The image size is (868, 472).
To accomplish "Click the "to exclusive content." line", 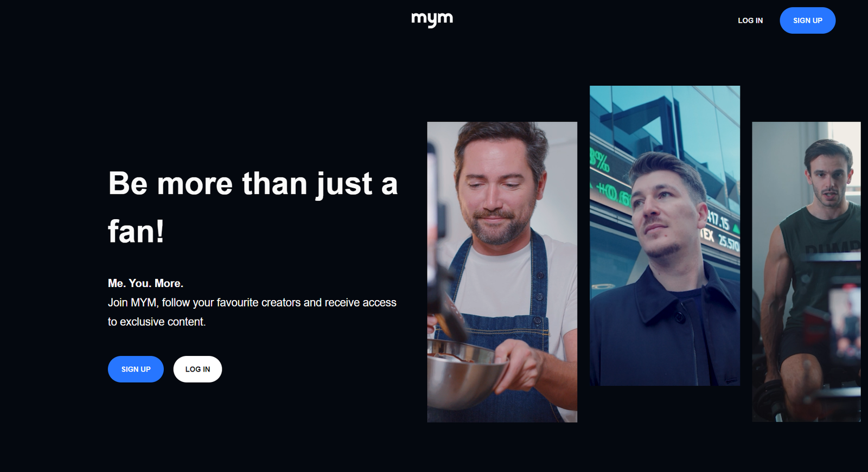I will [157, 322].
